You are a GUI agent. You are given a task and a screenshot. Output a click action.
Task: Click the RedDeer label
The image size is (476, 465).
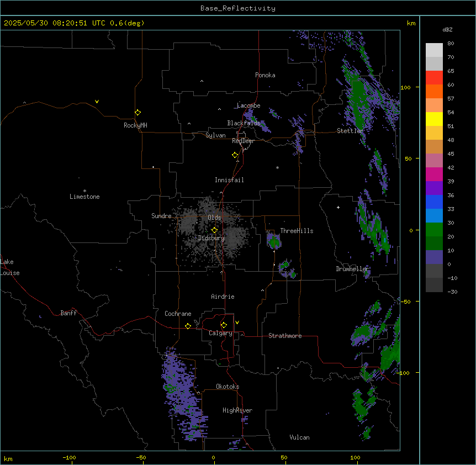243,141
